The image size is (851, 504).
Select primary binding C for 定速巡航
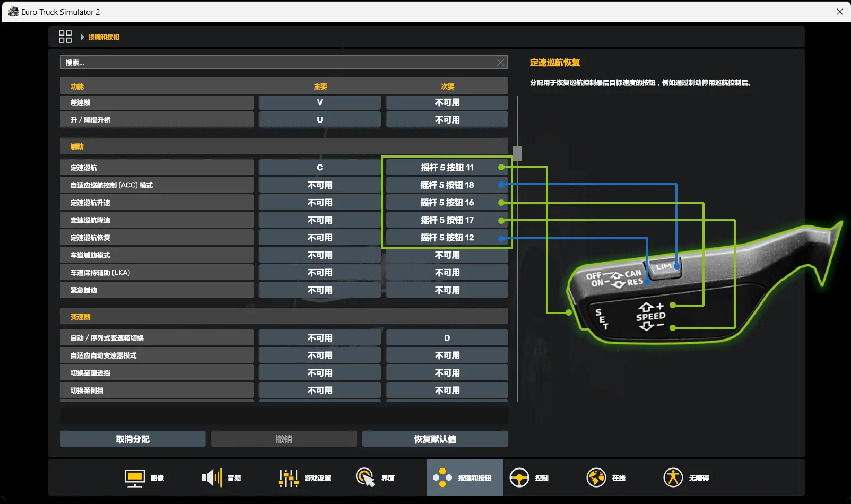320,168
